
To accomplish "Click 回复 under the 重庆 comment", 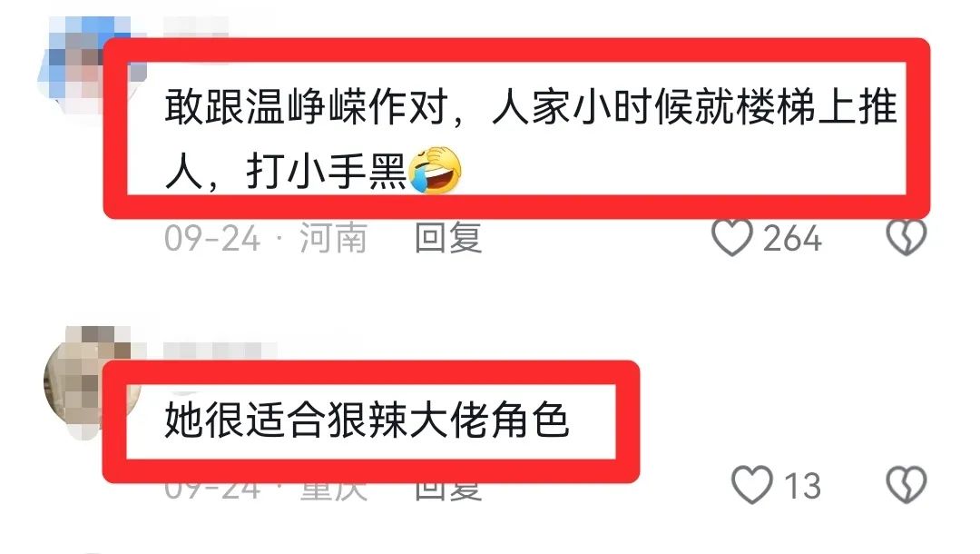I will (448, 491).
